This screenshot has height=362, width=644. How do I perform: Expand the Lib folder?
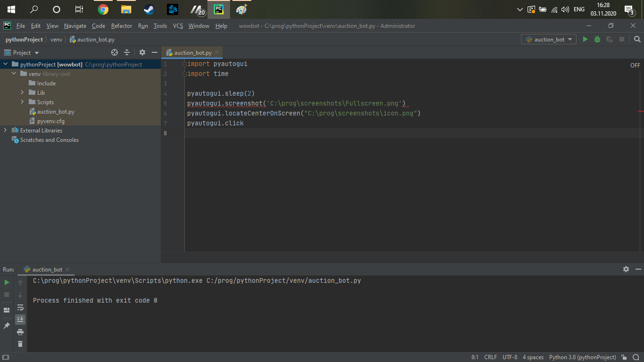(22, 92)
